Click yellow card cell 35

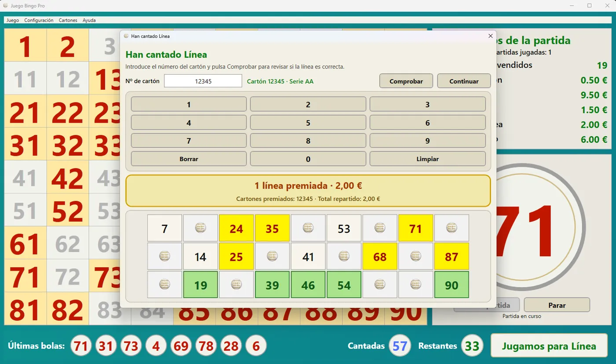272,228
